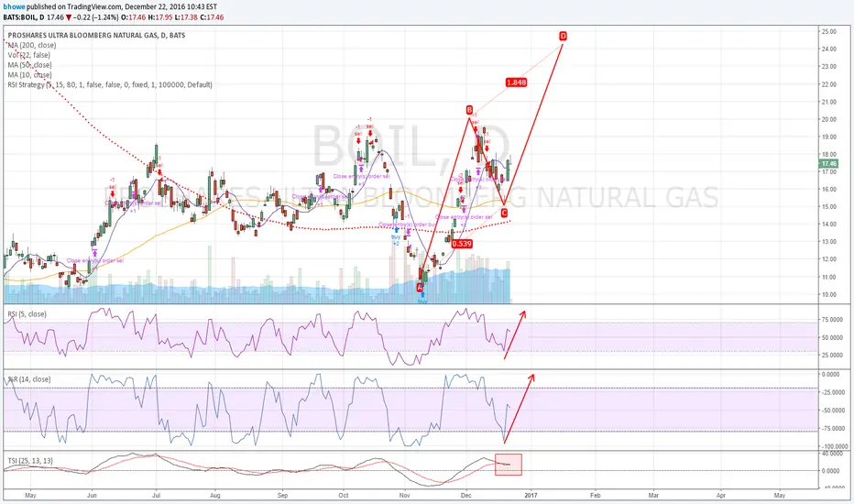Image resolution: width=854 pixels, height=504 pixels.
Task: Click the Oct date label
Action: (343, 495)
